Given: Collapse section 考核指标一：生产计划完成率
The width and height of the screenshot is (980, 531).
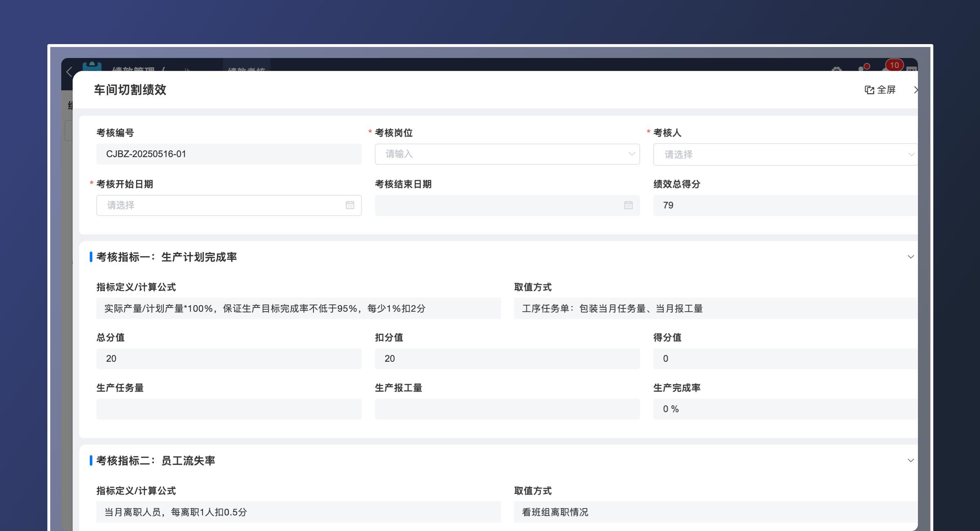Looking at the screenshot, I should click(911, 257).
